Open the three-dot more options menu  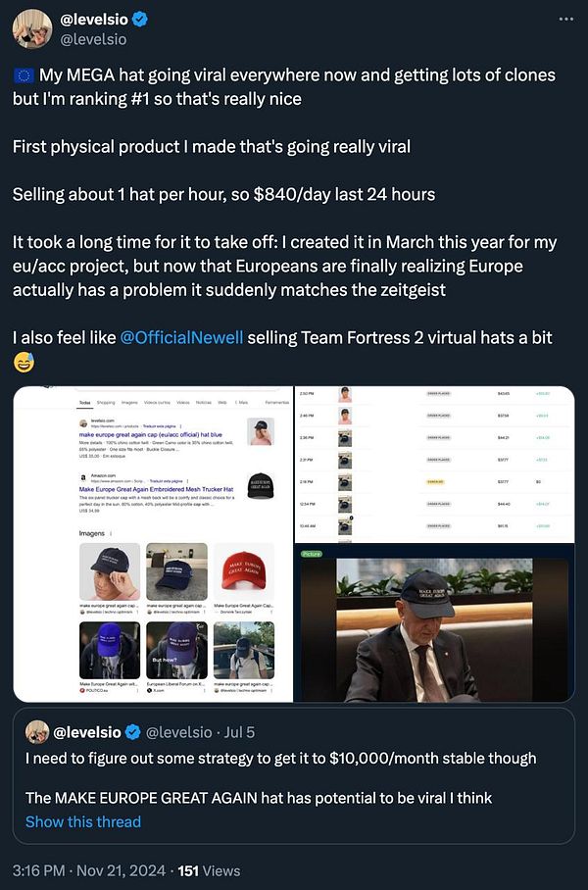coord(565,20)
